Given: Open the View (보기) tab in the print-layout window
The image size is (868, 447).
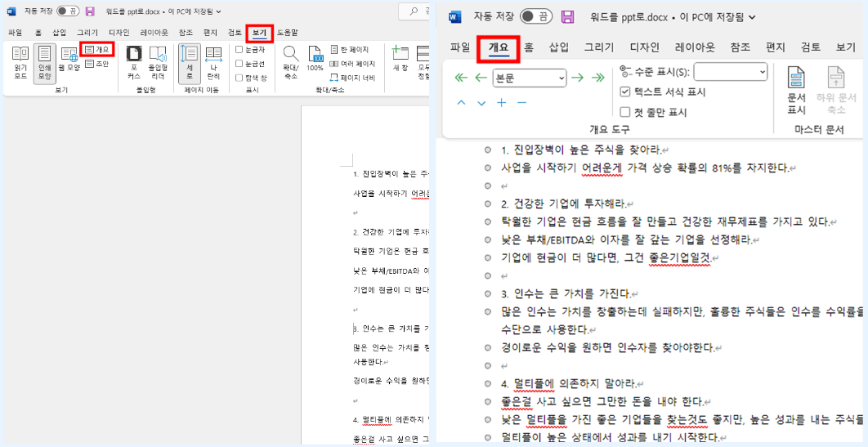Looking at the screenshot, I should [x=260, y=33].
